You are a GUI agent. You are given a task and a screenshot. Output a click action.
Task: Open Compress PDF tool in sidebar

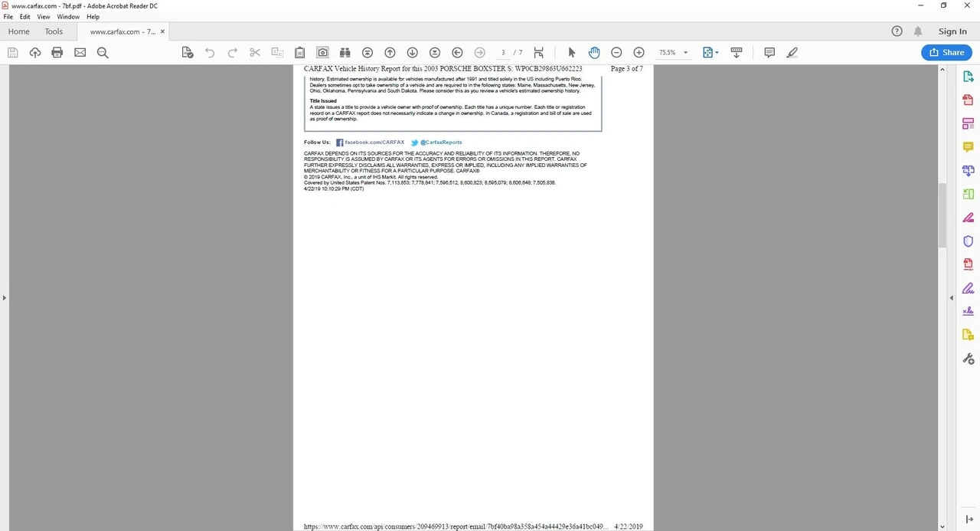point(968,264)
